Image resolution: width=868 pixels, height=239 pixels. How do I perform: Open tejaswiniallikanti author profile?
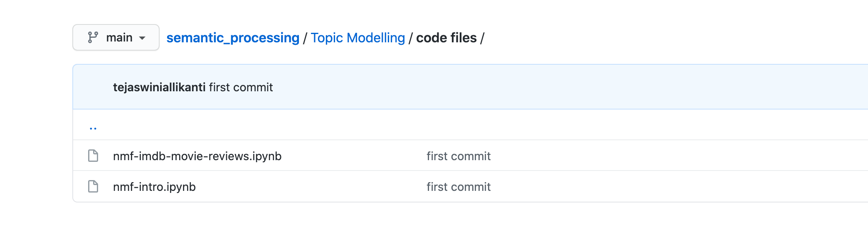pos(159,87)
